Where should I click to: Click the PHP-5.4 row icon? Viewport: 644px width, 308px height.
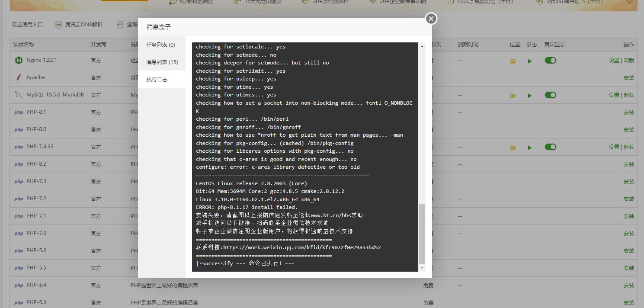[19, 286]
